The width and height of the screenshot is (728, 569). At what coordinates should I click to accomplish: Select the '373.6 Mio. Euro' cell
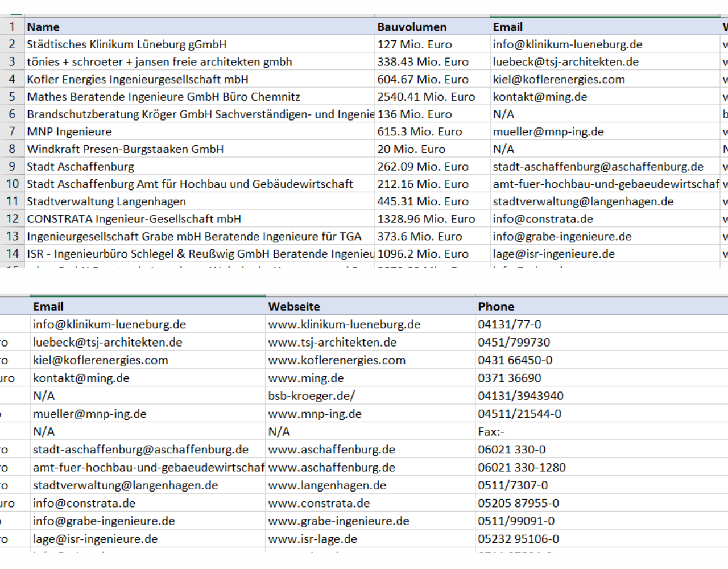(433, 236)
